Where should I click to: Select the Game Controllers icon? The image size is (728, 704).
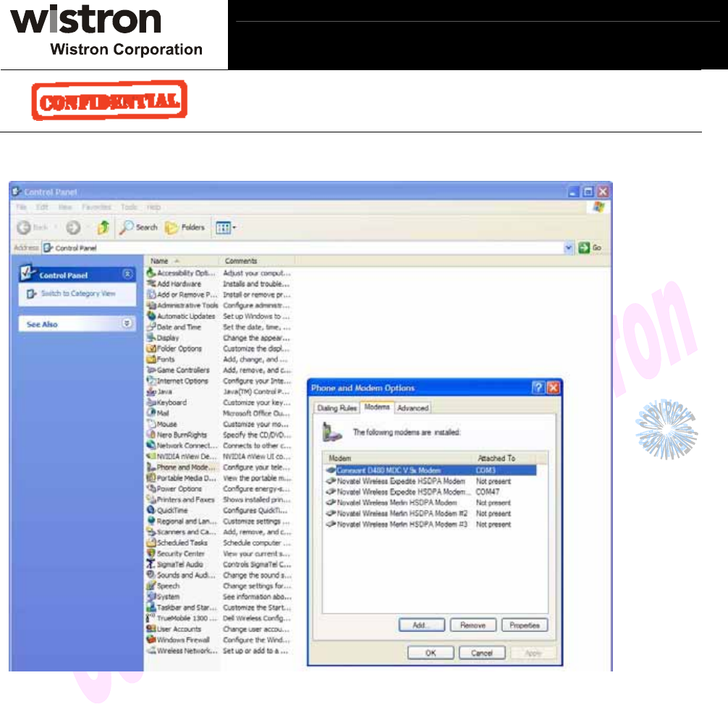151,370
